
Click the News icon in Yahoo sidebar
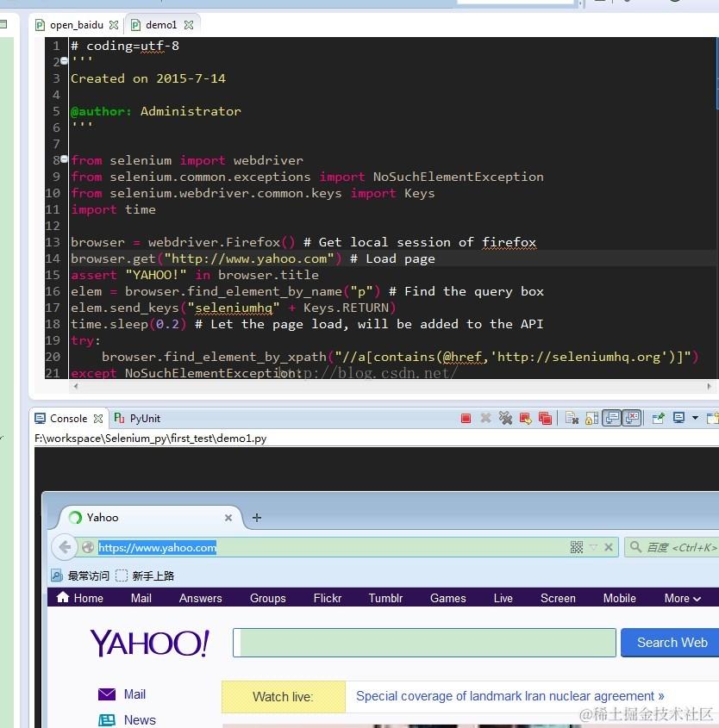click(107, 719)
